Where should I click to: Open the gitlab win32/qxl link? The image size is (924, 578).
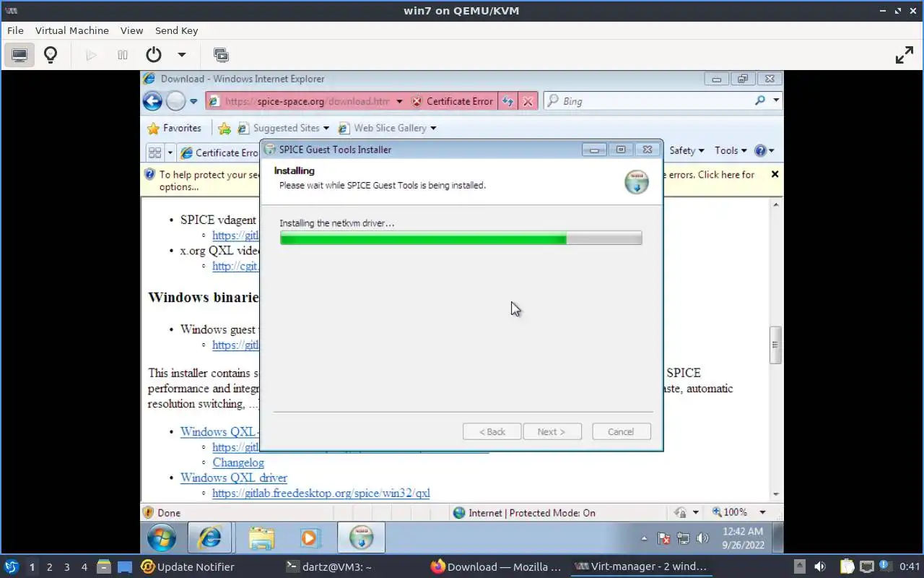[x=321, y=493]
